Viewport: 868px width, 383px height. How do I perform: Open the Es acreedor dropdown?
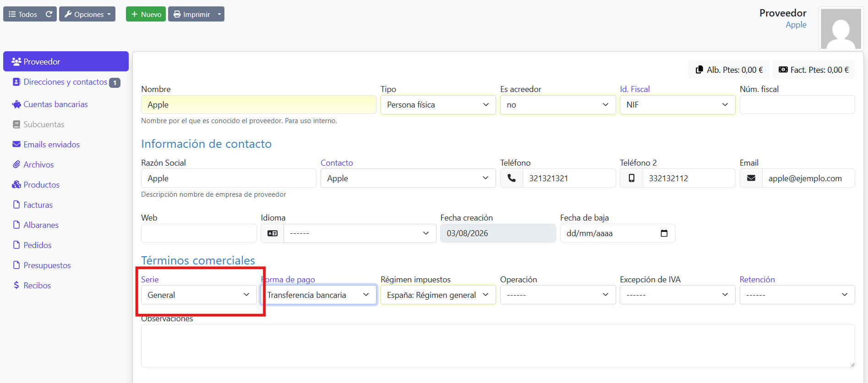pos(558,105)
